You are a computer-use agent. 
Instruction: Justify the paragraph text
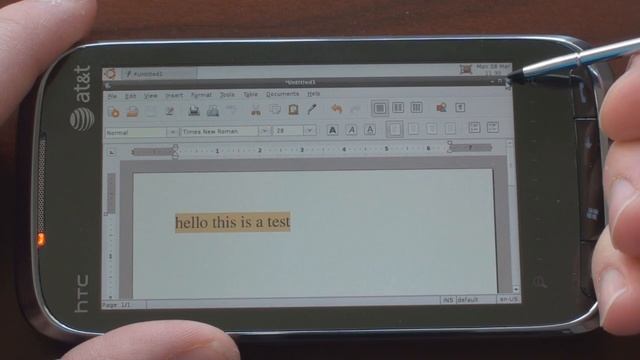click(450, 128)
